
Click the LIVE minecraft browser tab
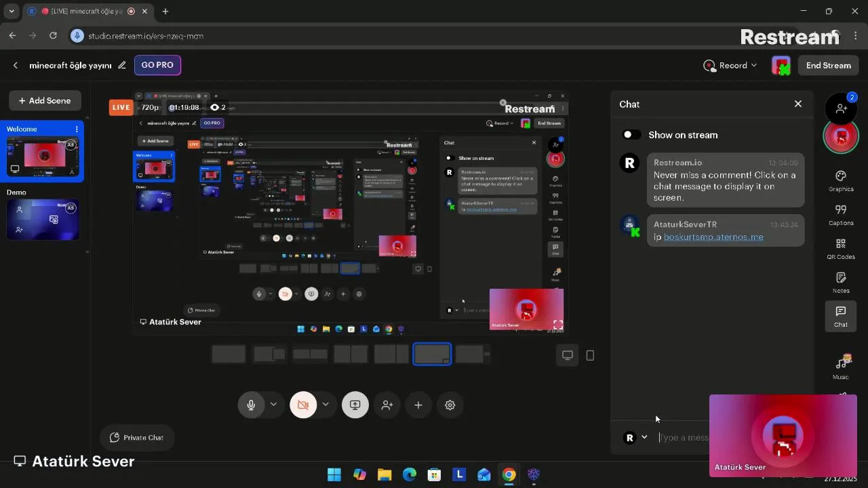[88, 11]
